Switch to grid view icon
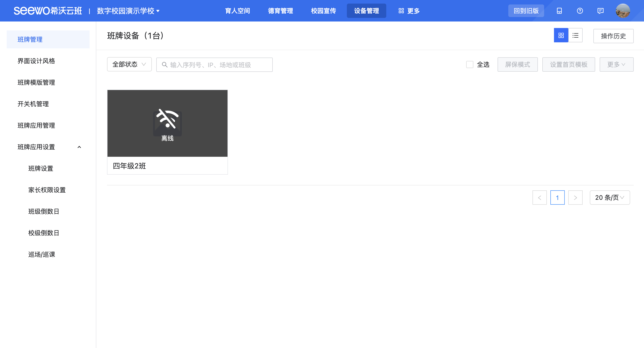The image size is (644, 348). click(x=561, y=36)
